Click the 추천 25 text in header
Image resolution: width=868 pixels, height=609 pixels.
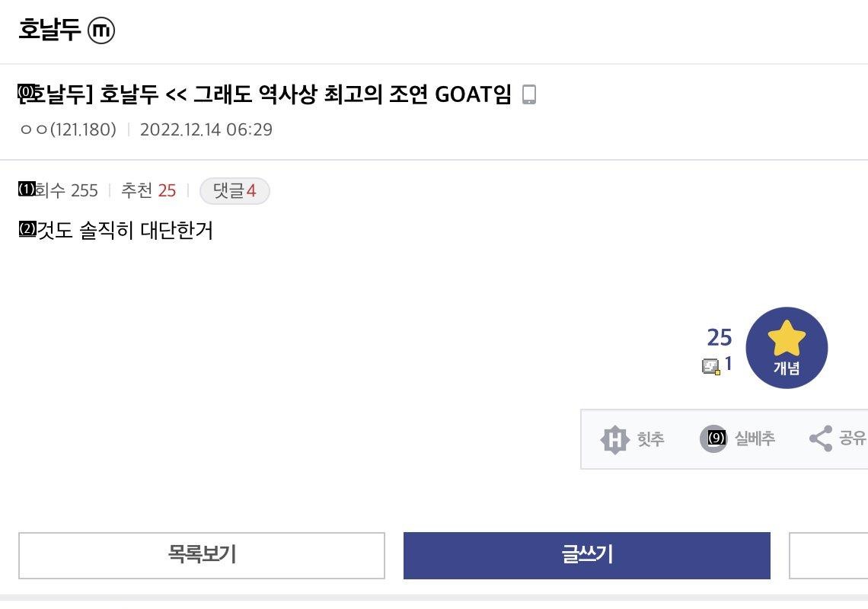tap(148, 191)
